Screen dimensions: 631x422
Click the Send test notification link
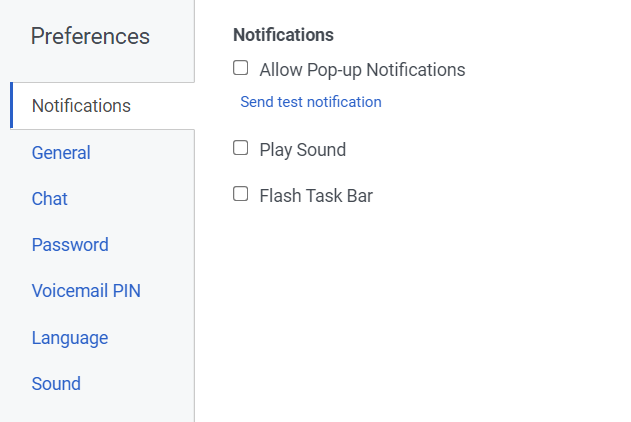(x=310, y=102)
